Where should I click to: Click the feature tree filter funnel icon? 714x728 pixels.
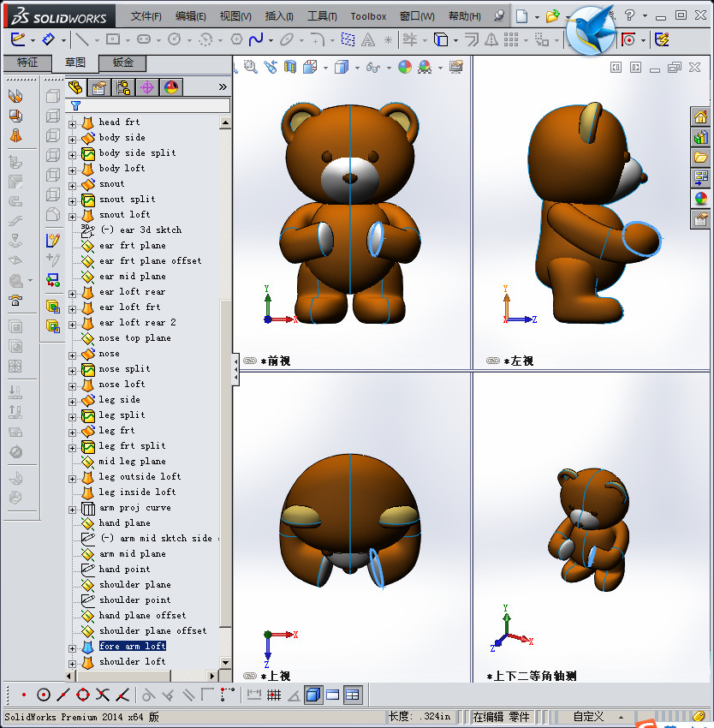coord(75,106)
